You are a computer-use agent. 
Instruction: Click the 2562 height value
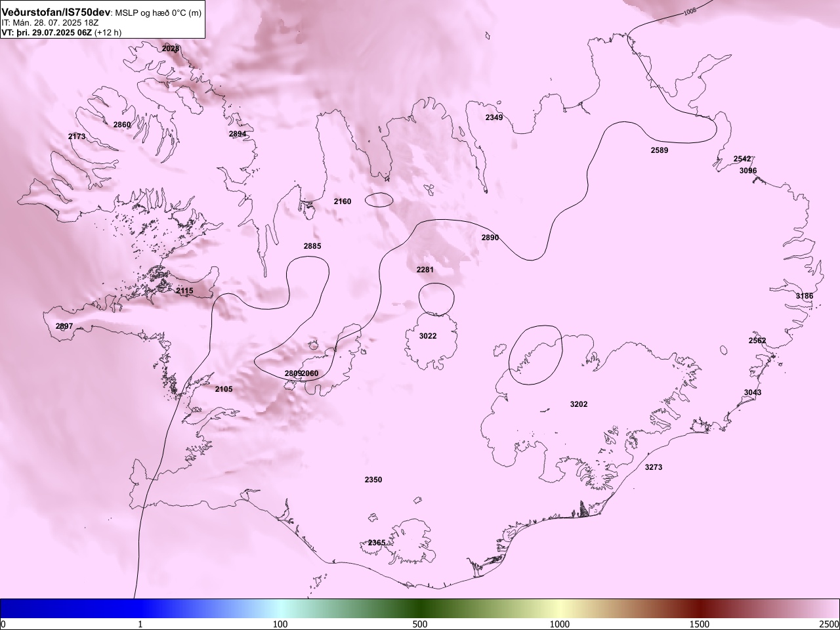(757, 341)
